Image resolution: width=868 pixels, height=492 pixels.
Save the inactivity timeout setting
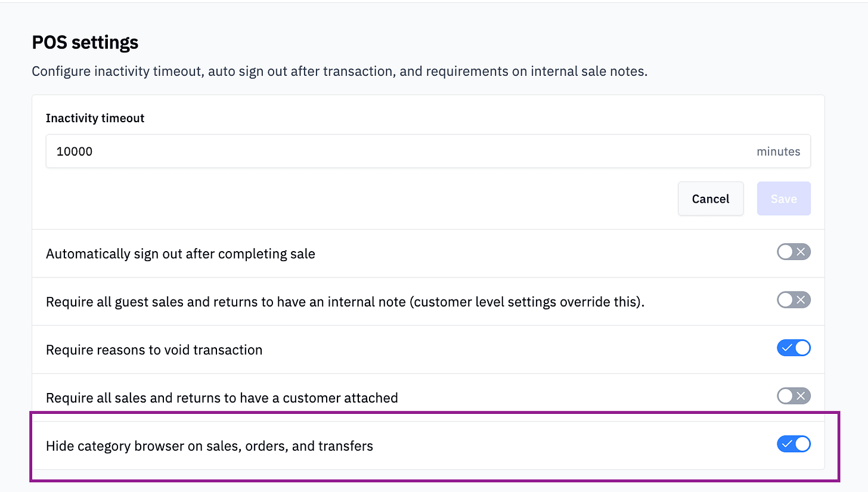pyautogui.click(x=783, y=199)
